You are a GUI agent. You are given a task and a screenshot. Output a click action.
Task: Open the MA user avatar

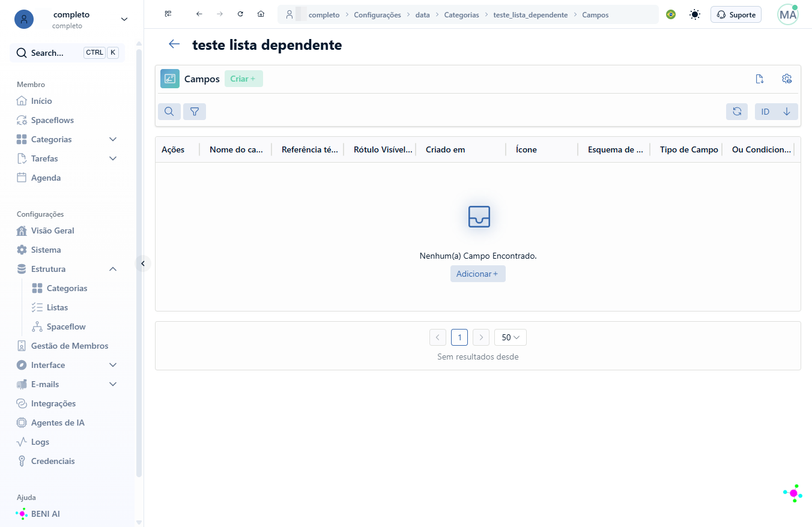point(788,14)
